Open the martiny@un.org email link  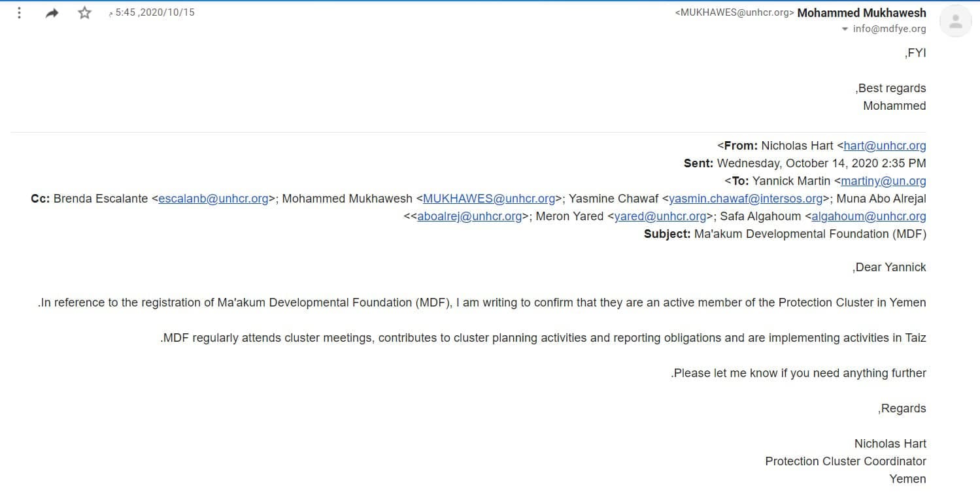(883, 181)
